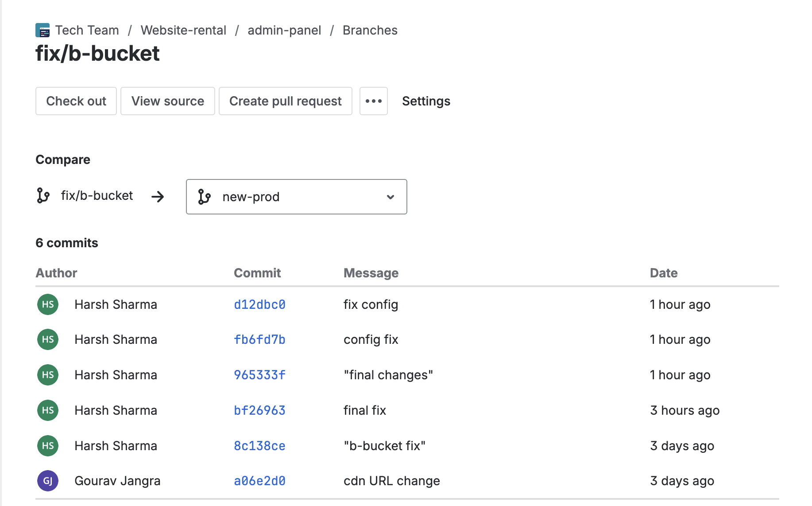Navigate to admin-panel repository breadcrumb
Screen dimensions: 812x506
(x=284, y=30)
